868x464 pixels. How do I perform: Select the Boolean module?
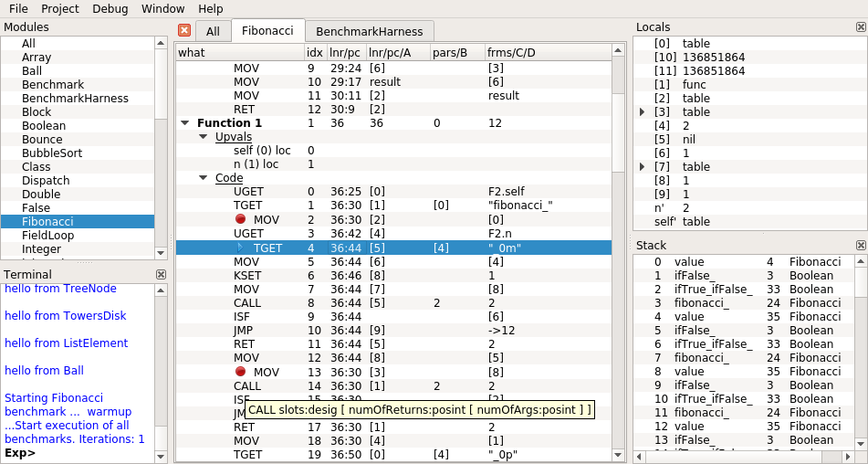[78, 126]
